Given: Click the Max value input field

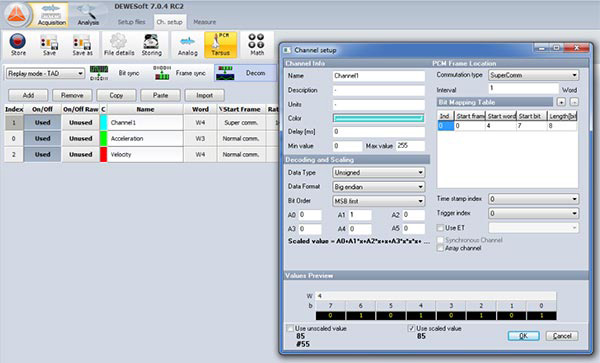Looking at the screenshot, I should coord(410,146).
